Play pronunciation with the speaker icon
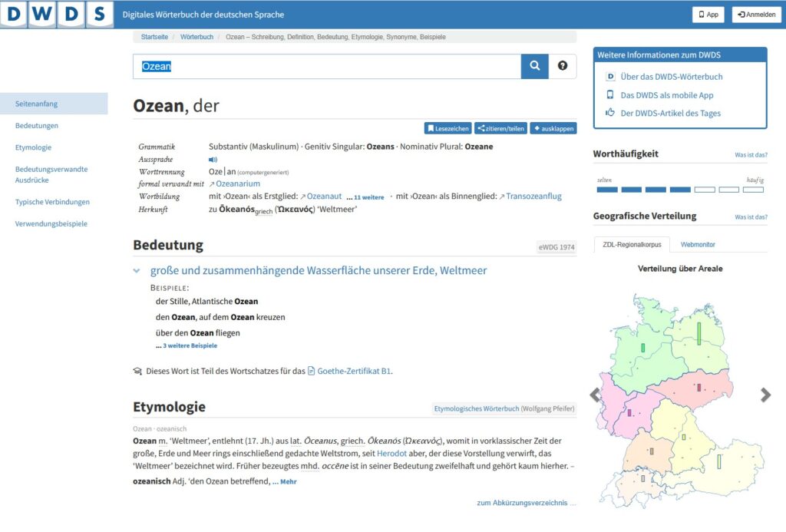 coord(213,159)
